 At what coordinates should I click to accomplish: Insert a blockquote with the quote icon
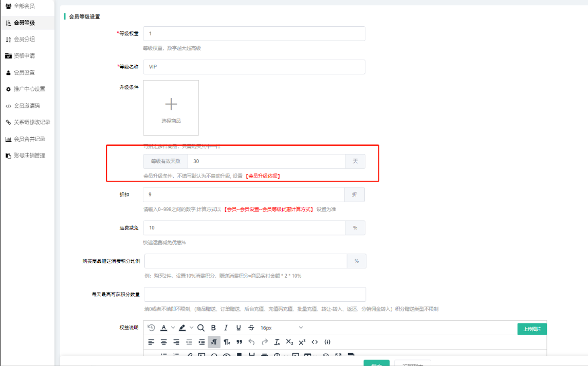click(239, 342)
